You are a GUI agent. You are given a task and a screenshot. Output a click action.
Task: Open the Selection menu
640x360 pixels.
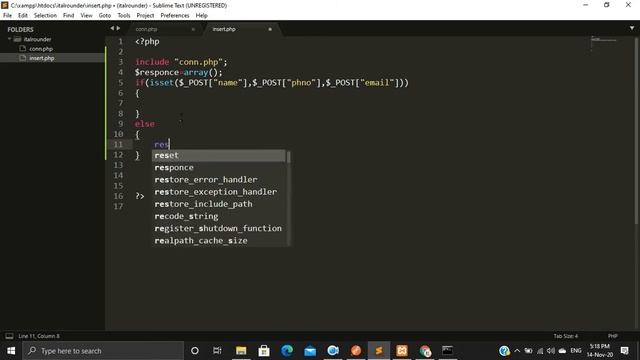tap(45, 16)
